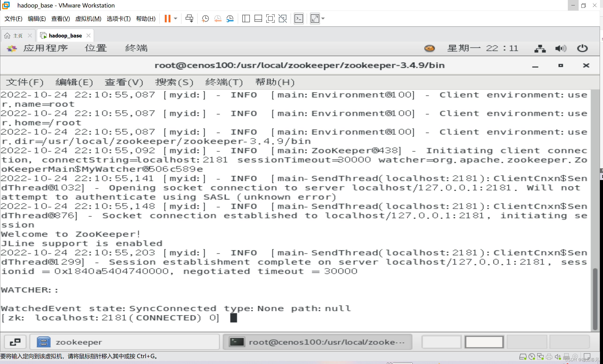Toggle the thumbnail bar visibility
The image size is (603, 364).
click(258, 18)
